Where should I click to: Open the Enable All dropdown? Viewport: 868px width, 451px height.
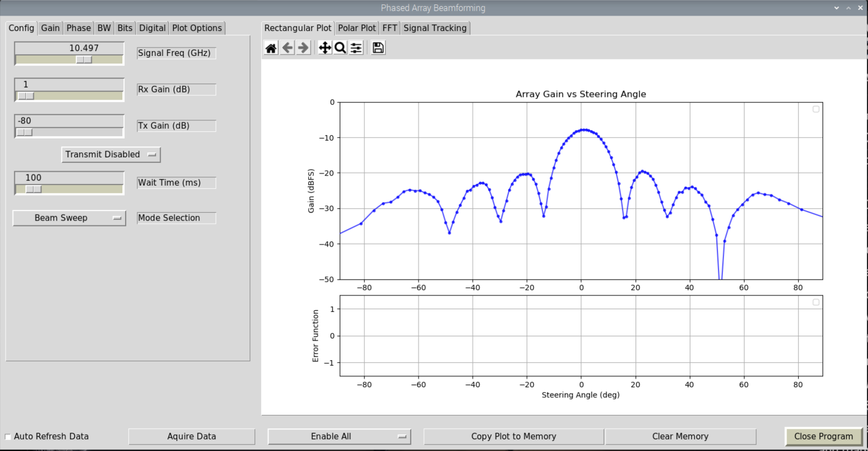[339, 437]
